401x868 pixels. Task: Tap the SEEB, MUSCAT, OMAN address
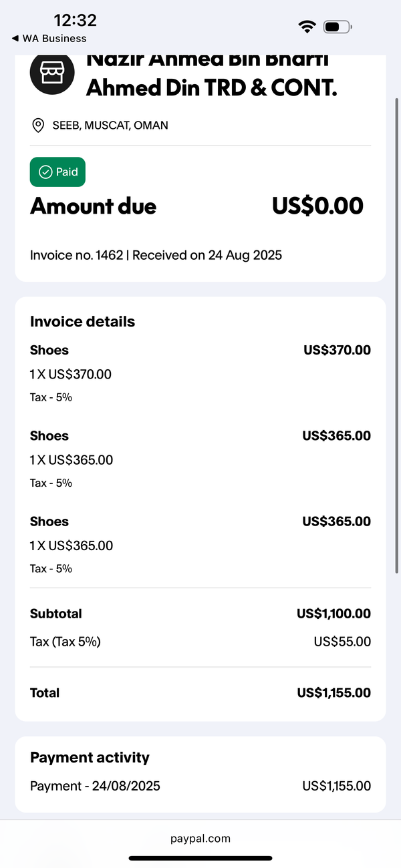point(110,125)
